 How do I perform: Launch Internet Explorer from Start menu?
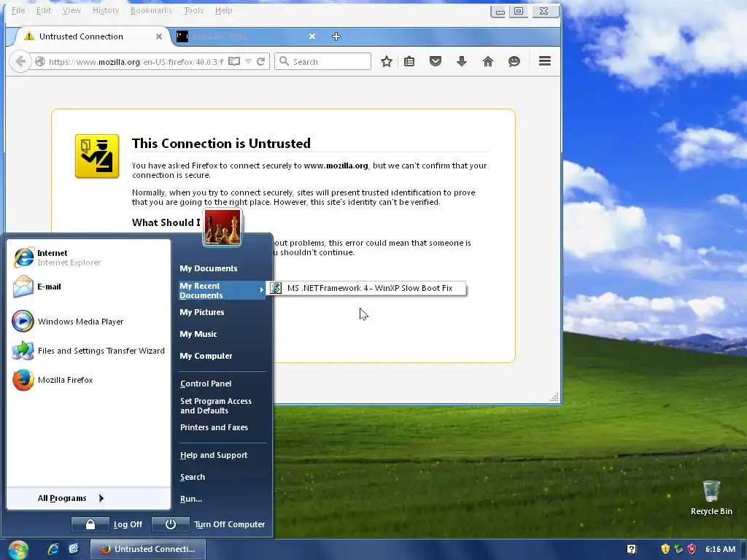[89, 257]
